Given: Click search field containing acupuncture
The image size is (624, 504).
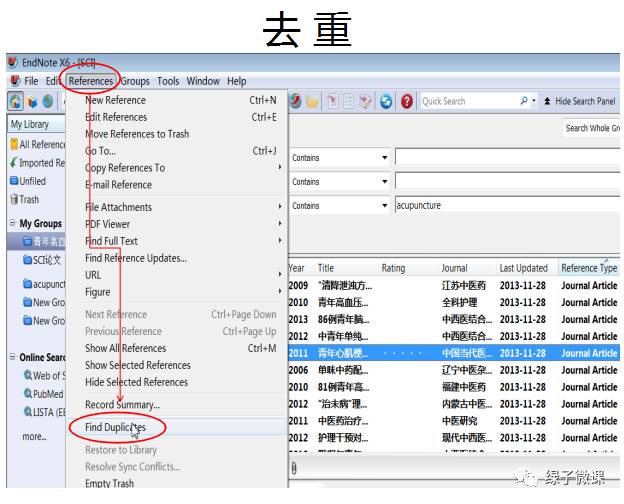Looking at the screenshot, I should 507,205.
